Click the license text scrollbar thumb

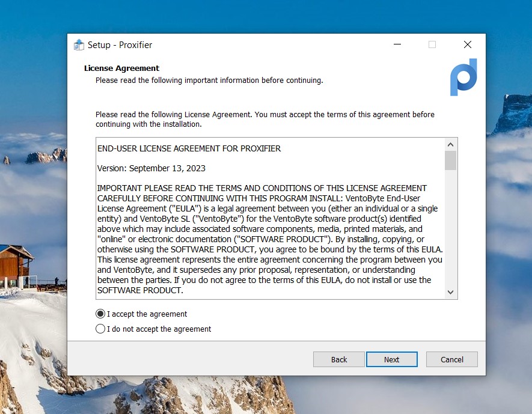(450, 160)
